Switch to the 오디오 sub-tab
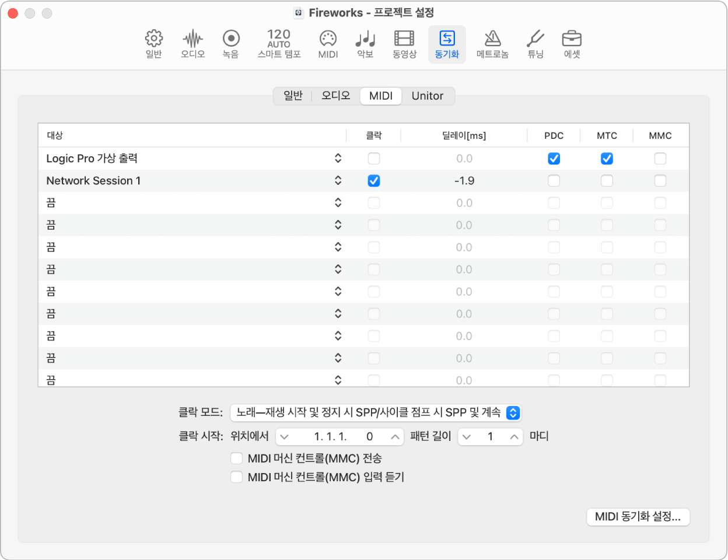728x560 pixels. click(336, 96)
